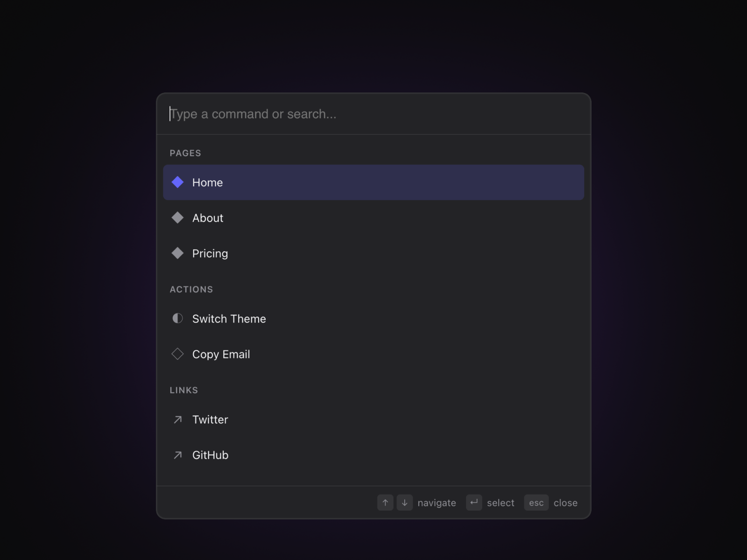Focus the command search input field
The height and width of the screenshot is (560, 747).
(x=373, y=114)
